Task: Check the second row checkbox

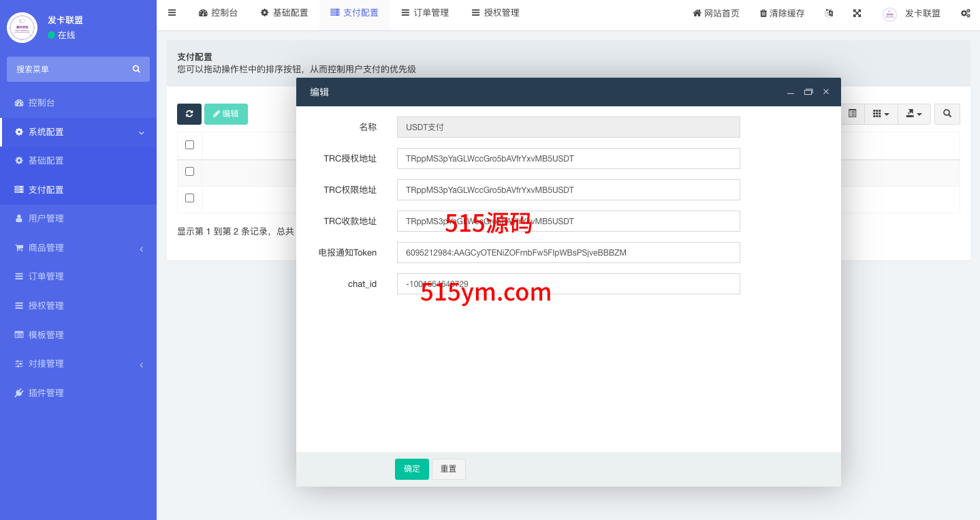Action: click(189, 198)
